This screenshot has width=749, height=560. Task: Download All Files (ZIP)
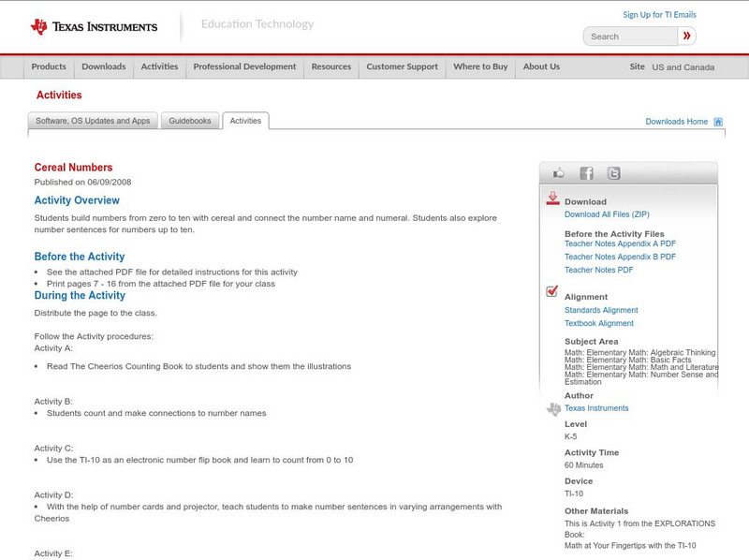[607, 214]
